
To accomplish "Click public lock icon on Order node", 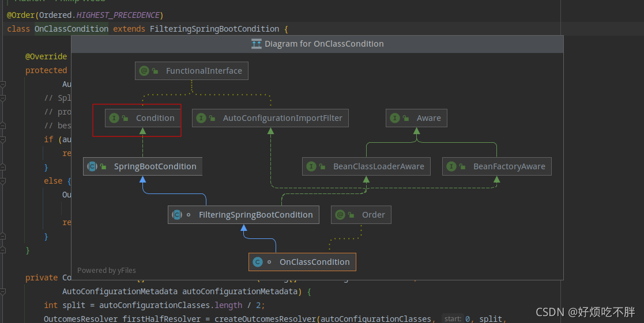I will click(351, 215).
